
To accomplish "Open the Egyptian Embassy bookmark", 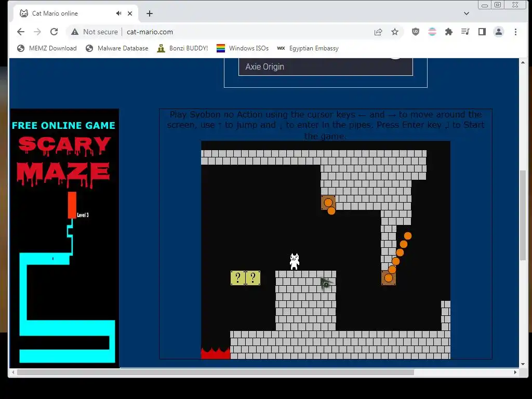I will pyautogui.click(x=308, y=48).
